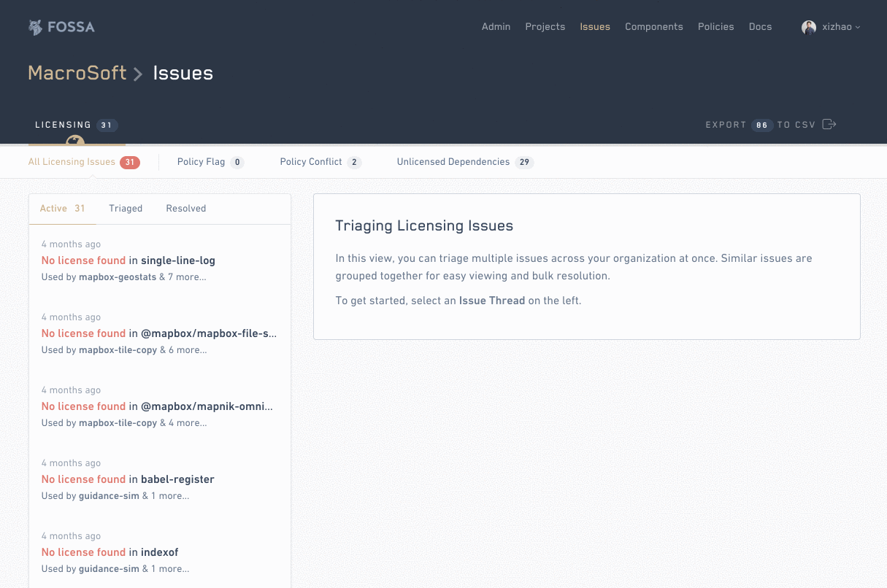Click the 29 badge beside Unlicensed Dependencies
This screenshot has height=588, width=887.
pos(524,163)
